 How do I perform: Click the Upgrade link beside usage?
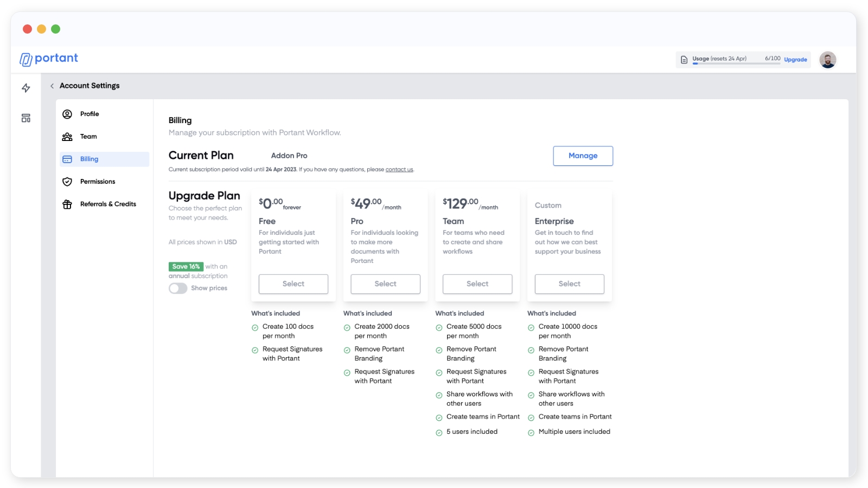[x=795, y=60]
